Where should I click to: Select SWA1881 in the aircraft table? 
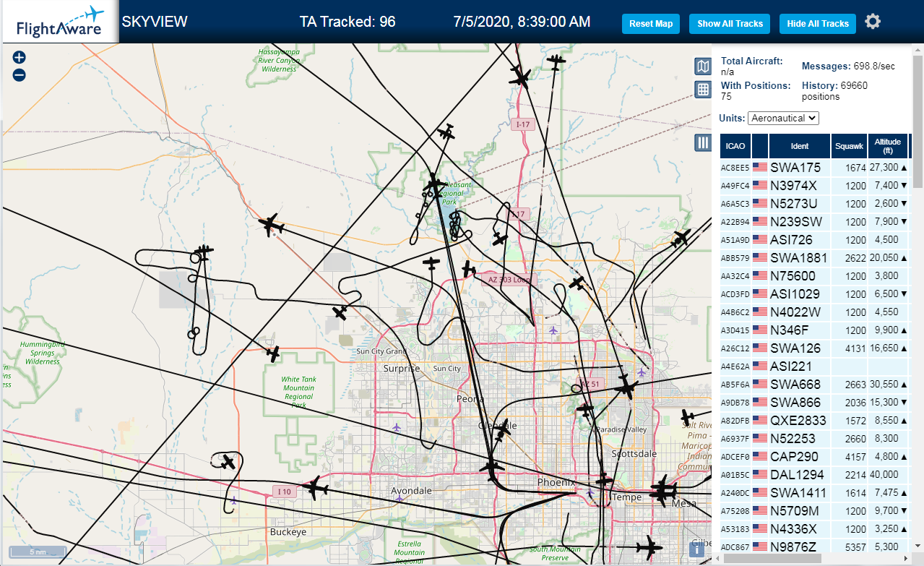pyautogui.click(x=799, y=257)
